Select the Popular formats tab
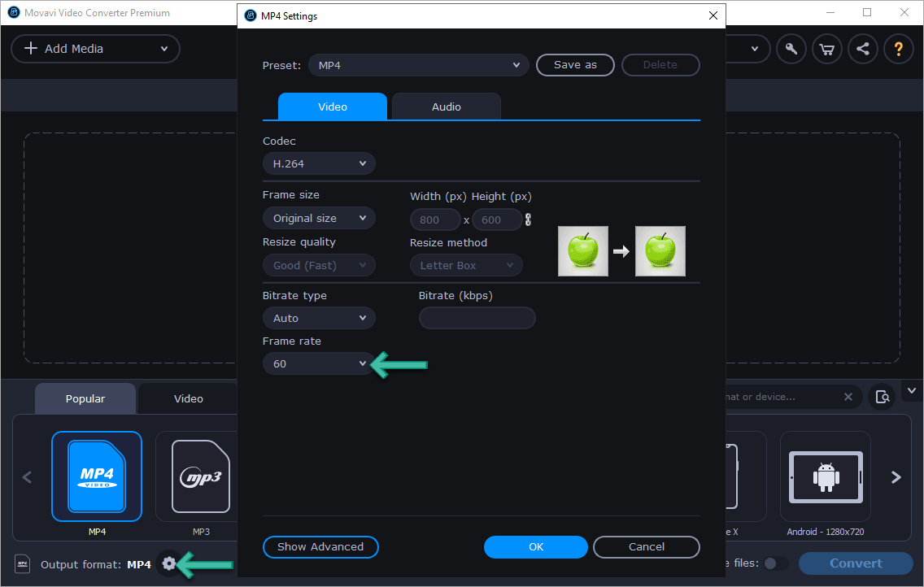The width and height of the screenshot is (924, 587). 85,398
